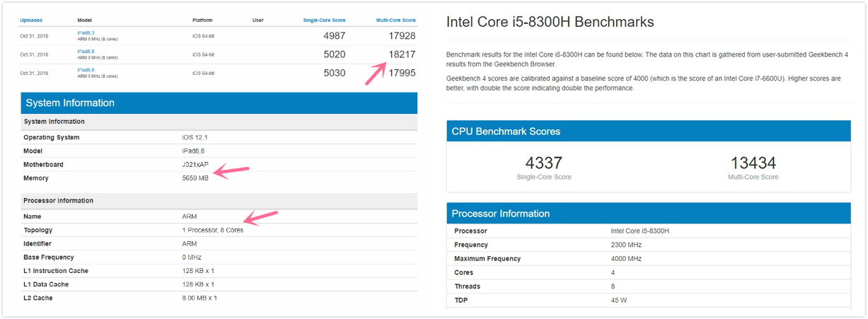Click the 4337 Single-Core Score value
This screenshot has width=868, height=319.
pos(543,163)
